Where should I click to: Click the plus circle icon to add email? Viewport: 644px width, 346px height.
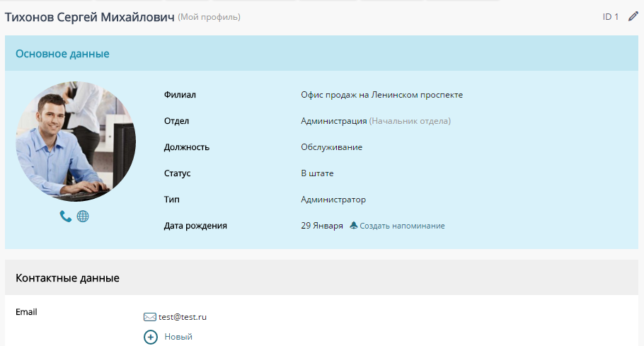[x=151, y=337]
